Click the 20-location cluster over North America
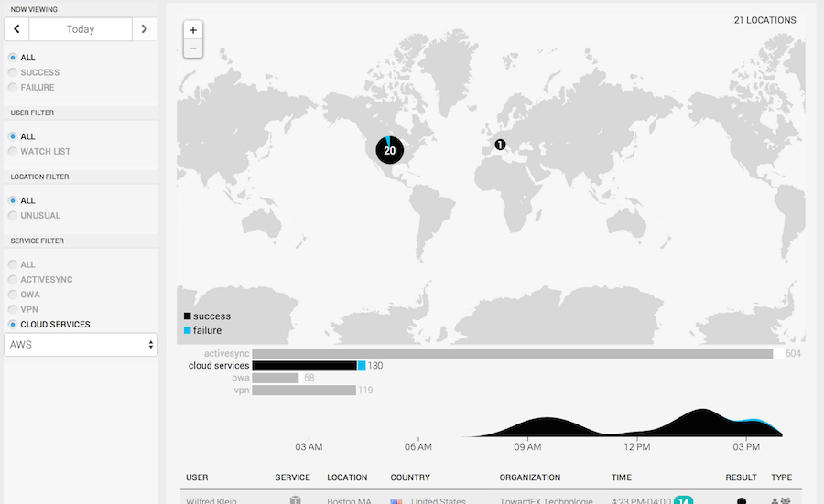Image resolution: width=824 pixels, height=504 pixels. [x=390, y=150]
